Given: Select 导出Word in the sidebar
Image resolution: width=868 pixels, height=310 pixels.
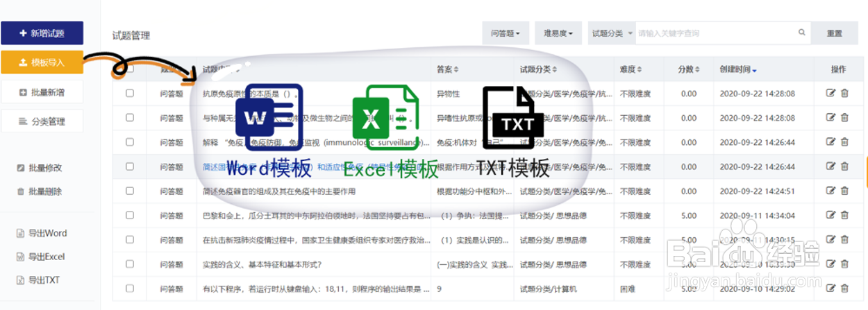Looking at the screenshot, I should pos(42,233).
